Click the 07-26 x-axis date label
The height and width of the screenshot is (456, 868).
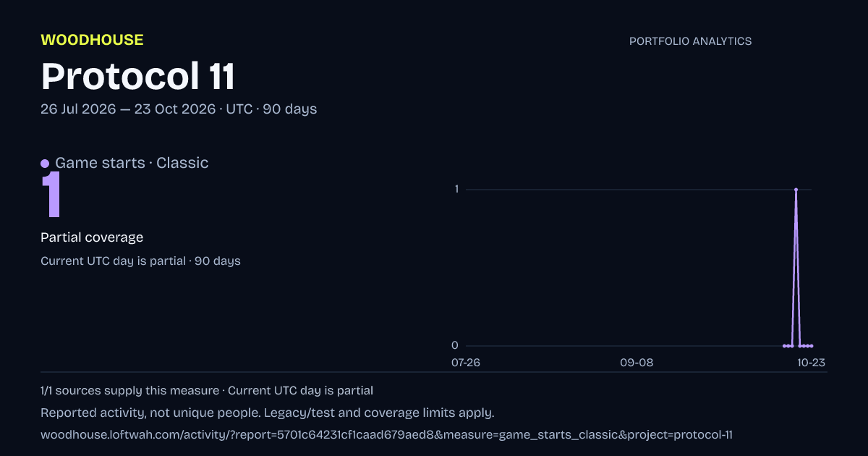[465, 363]
